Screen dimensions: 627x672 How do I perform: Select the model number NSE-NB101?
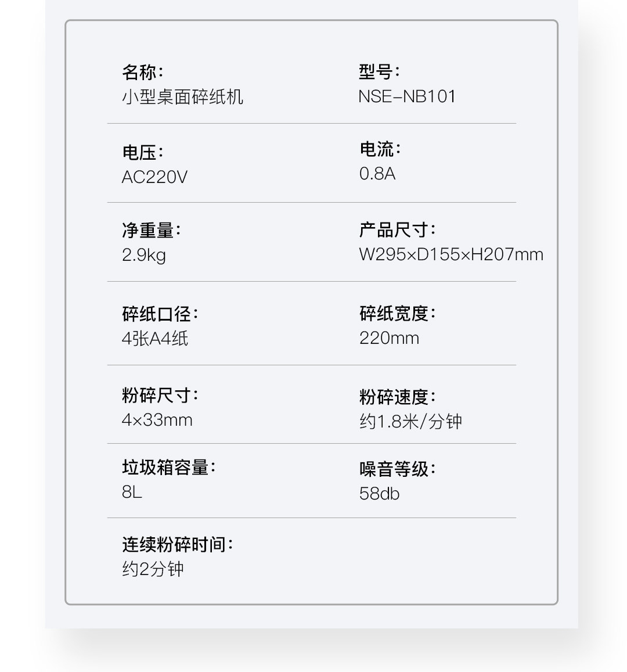(x=407, y=96)
